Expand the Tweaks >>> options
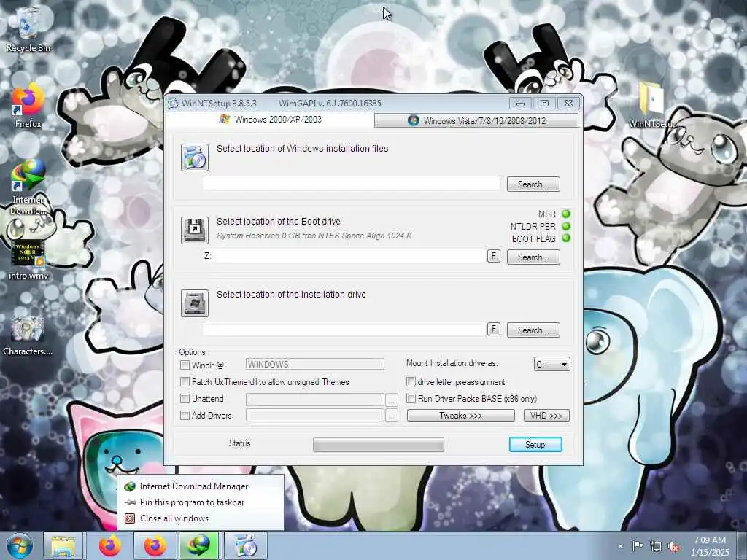The width and height of the screenshot is (747, 560). [x=461, y=416]
